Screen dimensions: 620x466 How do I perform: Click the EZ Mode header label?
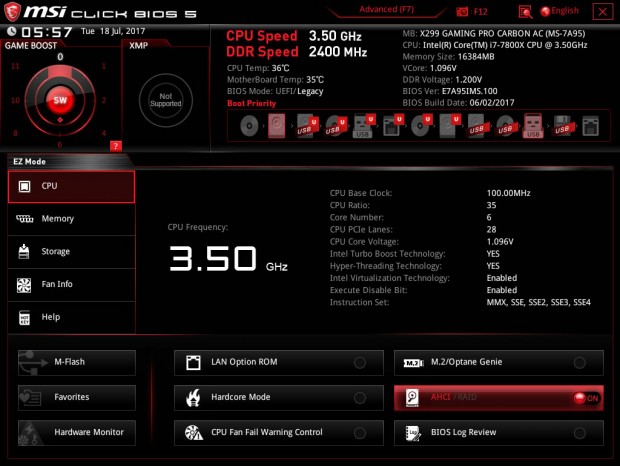tap(29, 162)
